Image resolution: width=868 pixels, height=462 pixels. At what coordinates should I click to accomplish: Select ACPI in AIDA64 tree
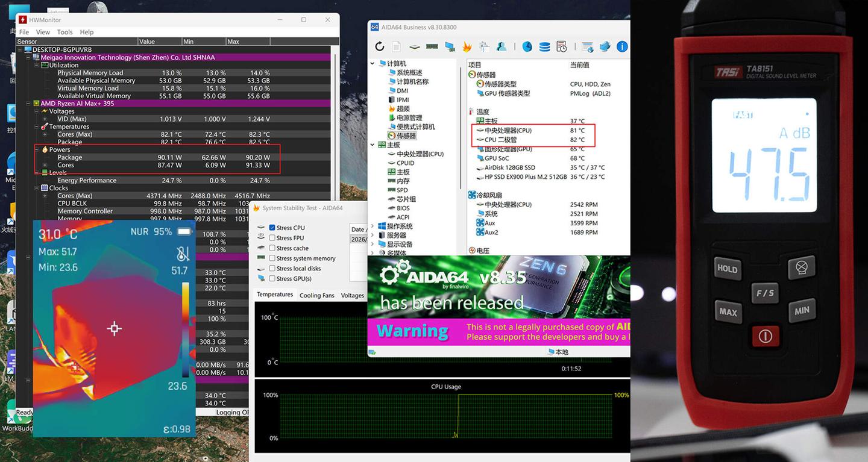398,217
